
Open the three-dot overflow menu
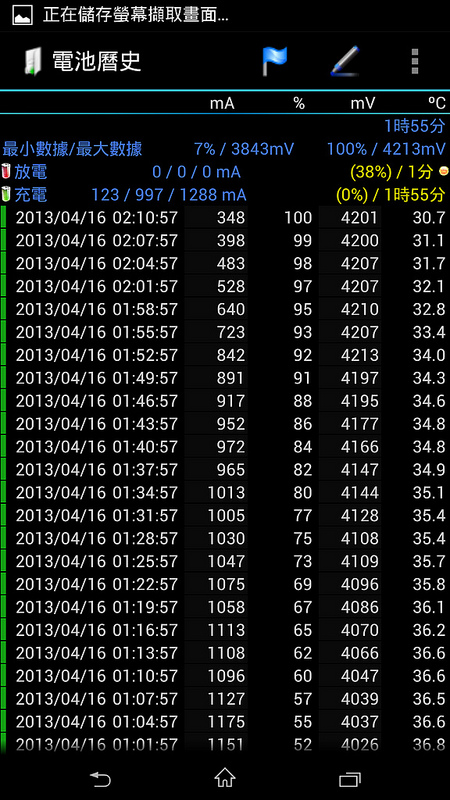point(415,62)
